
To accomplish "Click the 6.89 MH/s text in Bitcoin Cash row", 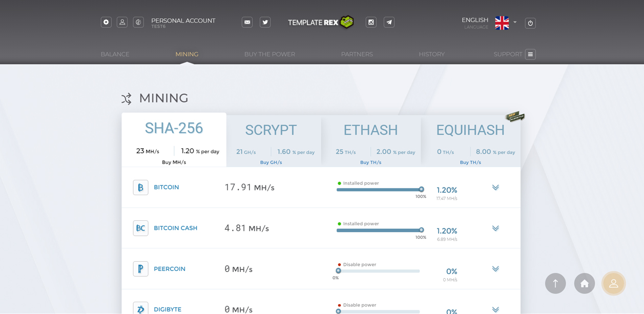I will tap(447, 239).
